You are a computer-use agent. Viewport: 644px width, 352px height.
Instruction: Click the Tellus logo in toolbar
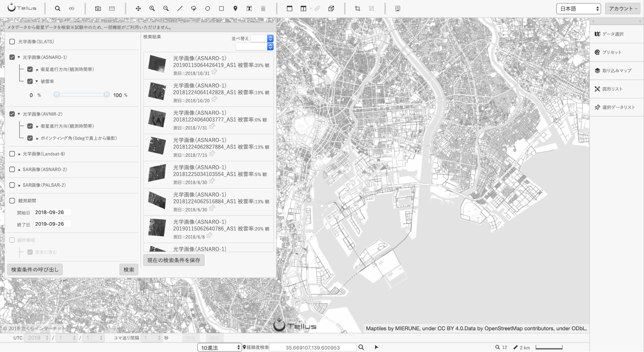tap(22, 8)
